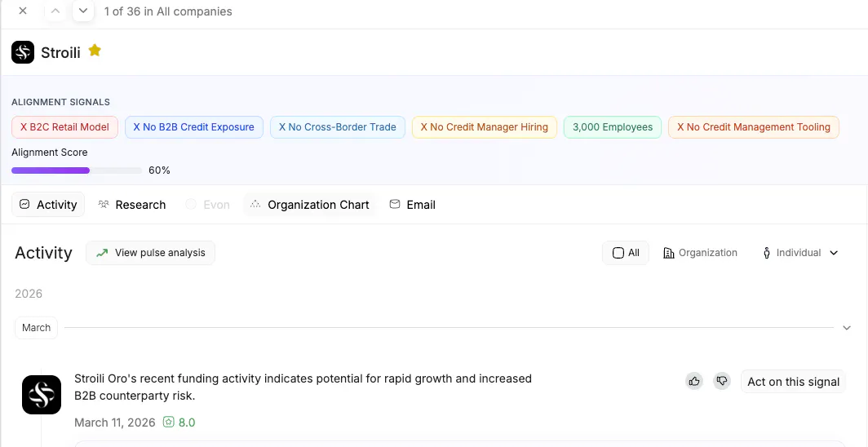This screenshot has height=447, width=868.
Task: Click the ALIGNMENT SIGNALS heading
Action: [61, 102]
